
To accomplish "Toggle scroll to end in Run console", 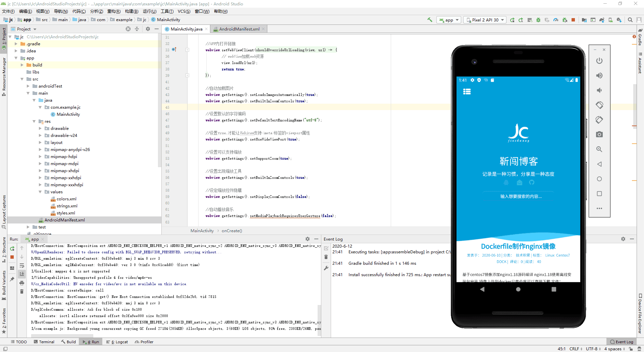I will (x=22, y=274).
